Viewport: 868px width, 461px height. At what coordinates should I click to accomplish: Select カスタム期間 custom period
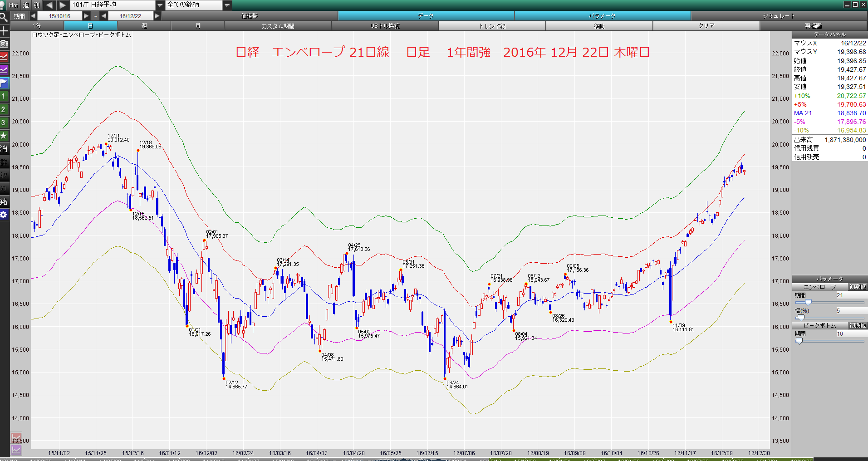point(278,26)
